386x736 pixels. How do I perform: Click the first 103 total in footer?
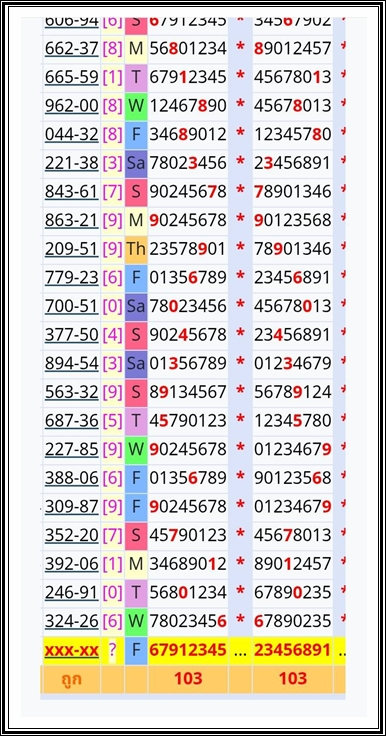(188, 678)
